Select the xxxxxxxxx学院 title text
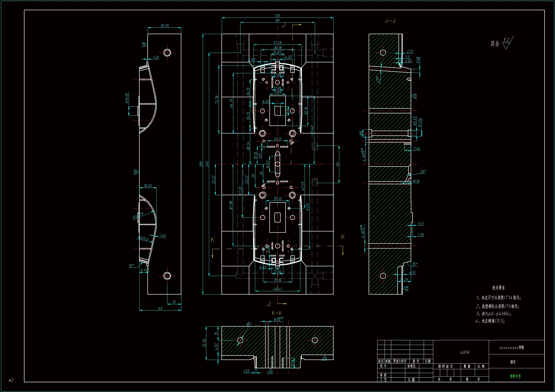Viewport: 555px width, 392px height. pyautogui.click(x=512, y=348)
